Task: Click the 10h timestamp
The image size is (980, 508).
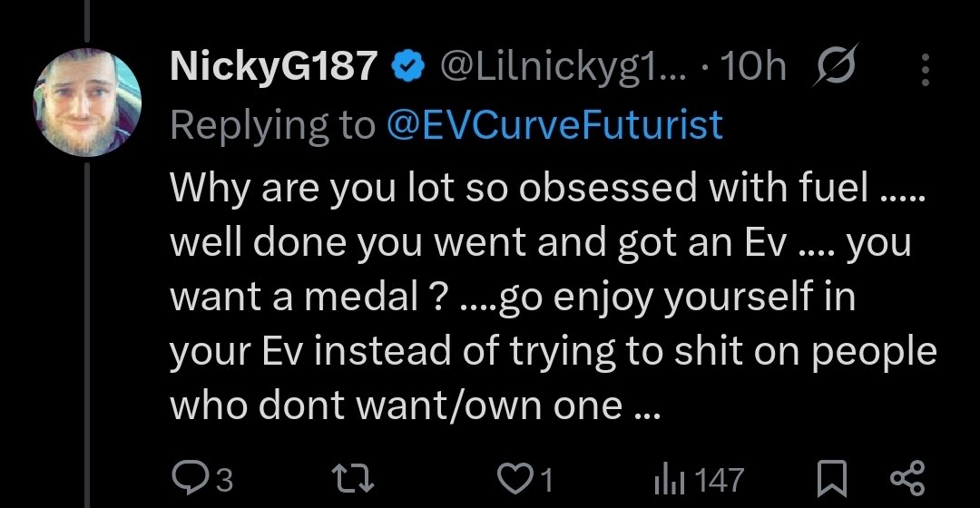Action: [752, 67]
